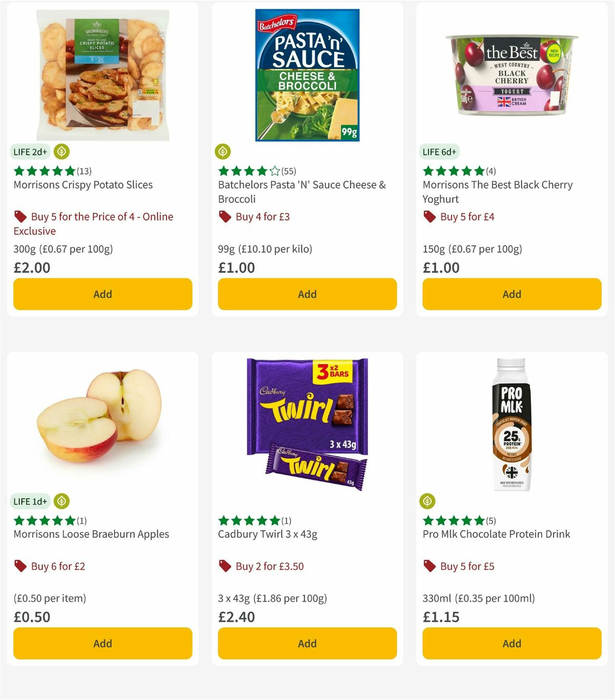This screenshot has width=615, height=700.
Task: Add Pro Mlk Chocolate Protein Drink to basket
Action: [511, 643]
